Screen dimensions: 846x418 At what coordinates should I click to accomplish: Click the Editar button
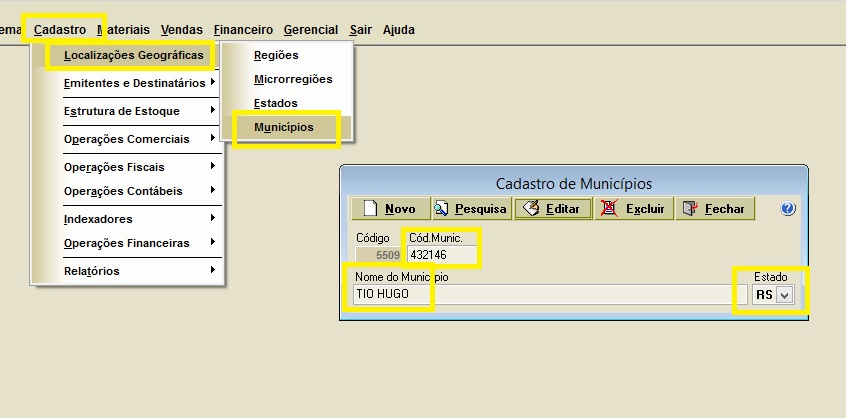point(552,209)
